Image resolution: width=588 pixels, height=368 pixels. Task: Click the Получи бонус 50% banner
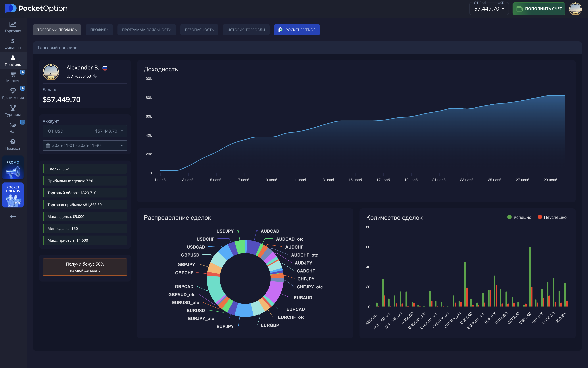click(85, 267)
